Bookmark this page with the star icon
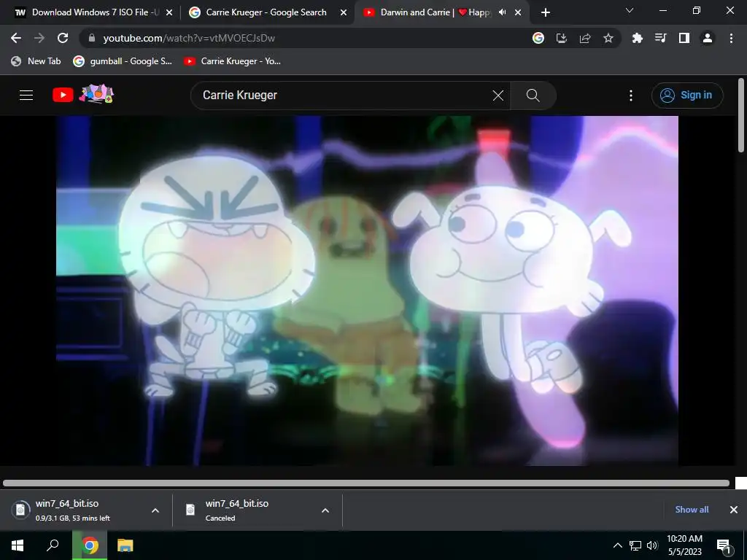The image size is (747, 560). pos(608,38)
